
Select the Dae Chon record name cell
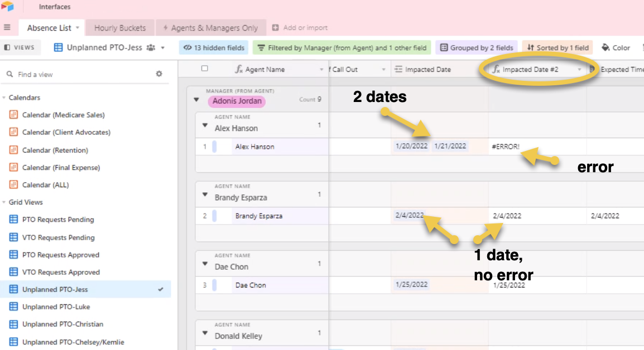(280, 285)
